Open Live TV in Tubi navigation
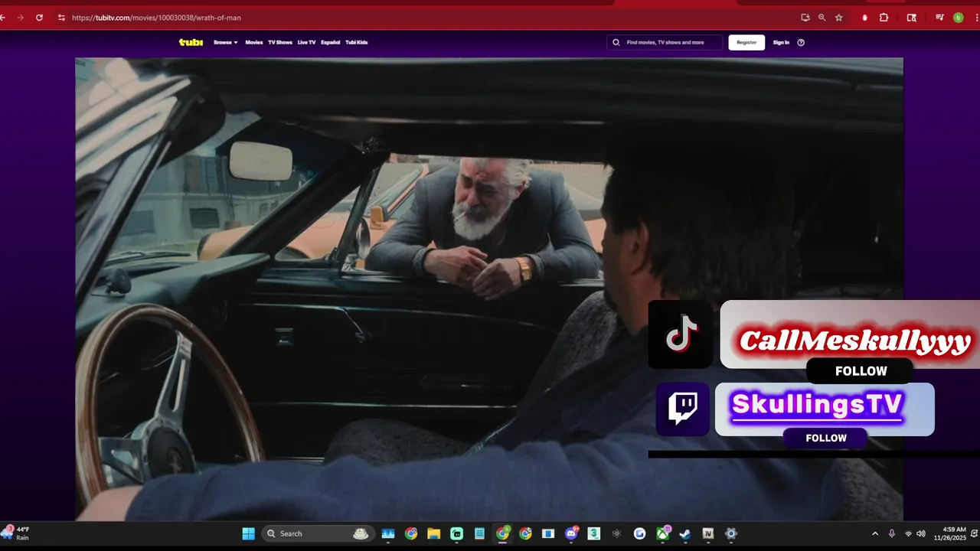 click(306, 43)
